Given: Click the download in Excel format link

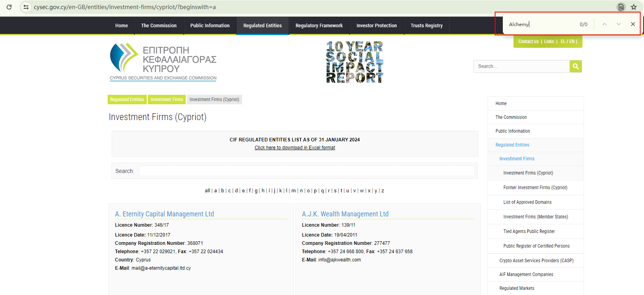Looking at the screenshot, I should [x=295, y=148].
